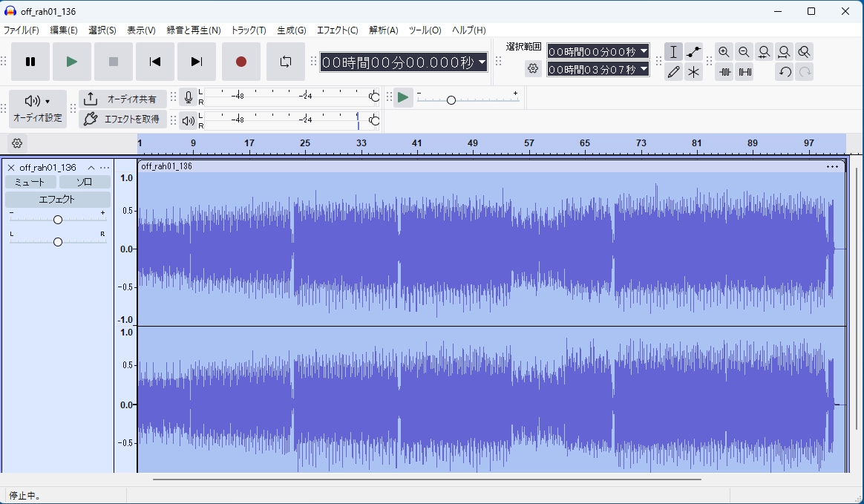Open the エフェクト(C) menu
This screenshot has height=504, width=864.
point(337,30)
